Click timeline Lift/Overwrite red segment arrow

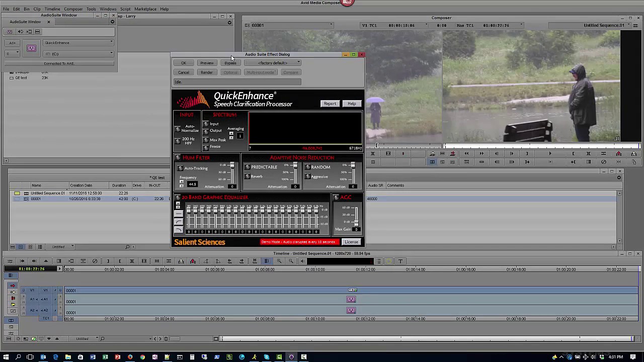point(13,286)
